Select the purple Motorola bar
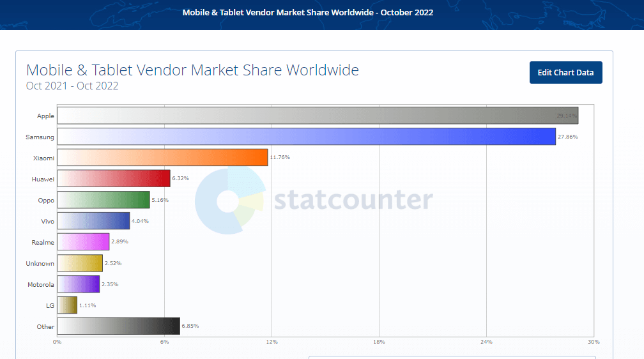This screenshot has width=644, height=359. pos(78,284)
